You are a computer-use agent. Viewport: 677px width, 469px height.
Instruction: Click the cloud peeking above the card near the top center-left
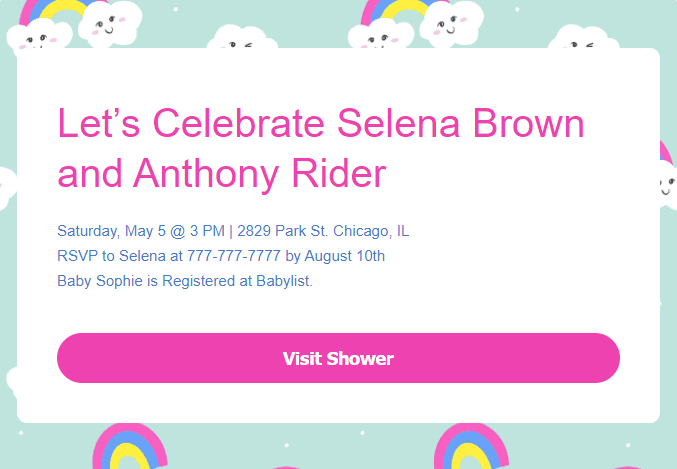[242, 37]
